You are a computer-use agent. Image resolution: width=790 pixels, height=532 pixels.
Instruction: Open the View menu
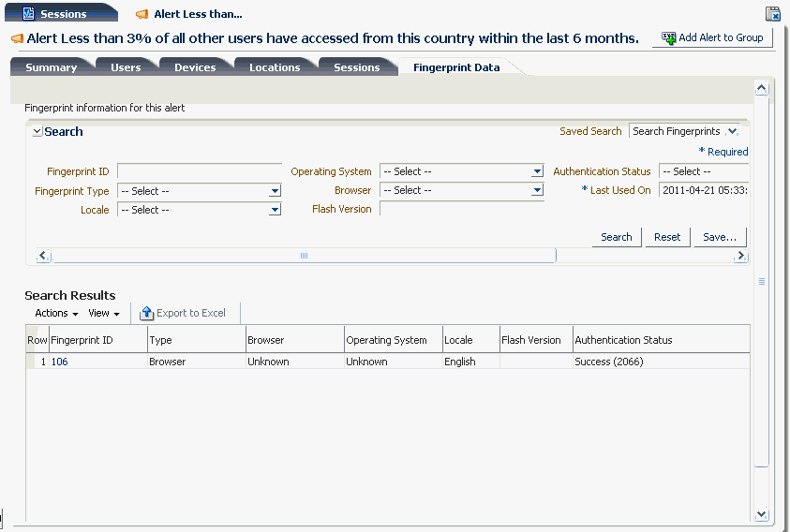(x=104, y=314)
